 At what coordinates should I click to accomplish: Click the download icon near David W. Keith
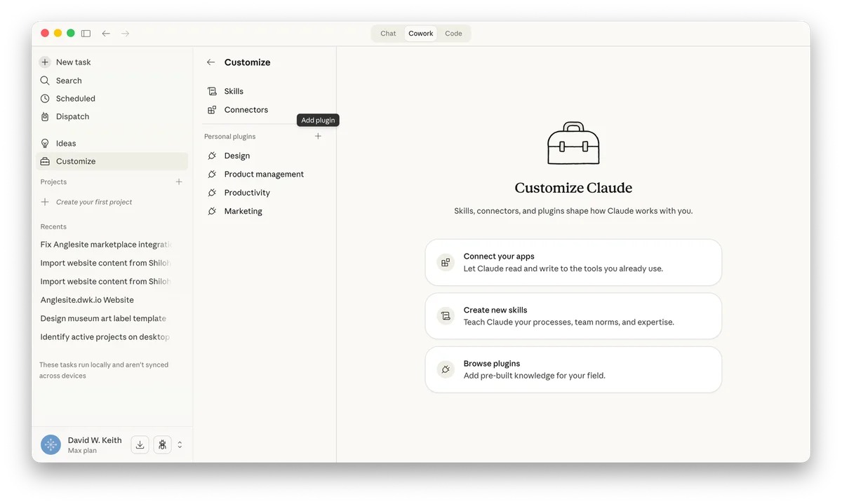139,444
